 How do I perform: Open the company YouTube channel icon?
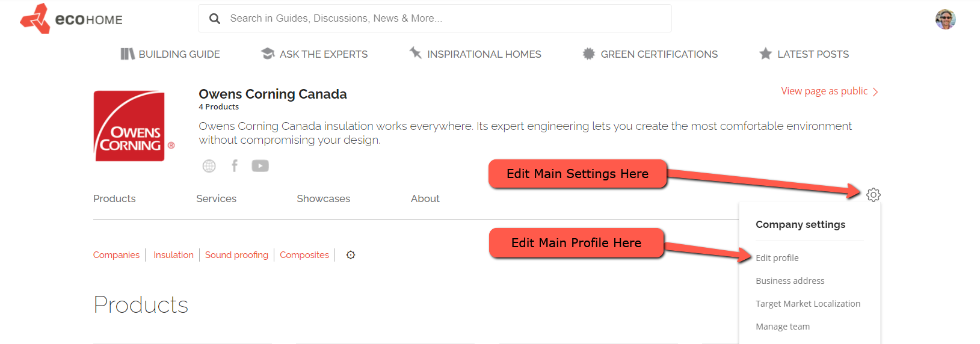tap(260, 166)
